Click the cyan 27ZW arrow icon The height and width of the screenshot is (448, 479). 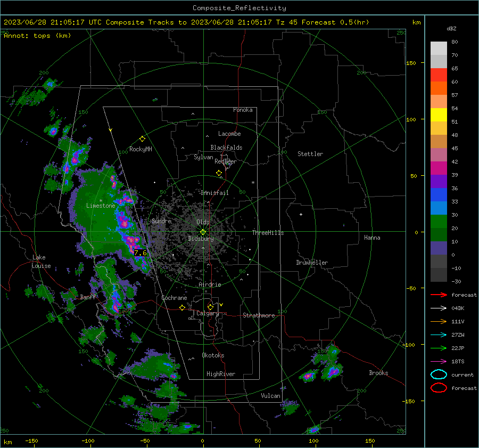[439, 335]
